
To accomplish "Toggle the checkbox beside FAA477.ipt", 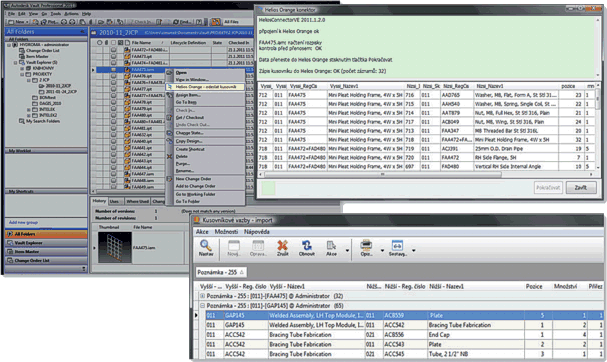I will (113, 89).
